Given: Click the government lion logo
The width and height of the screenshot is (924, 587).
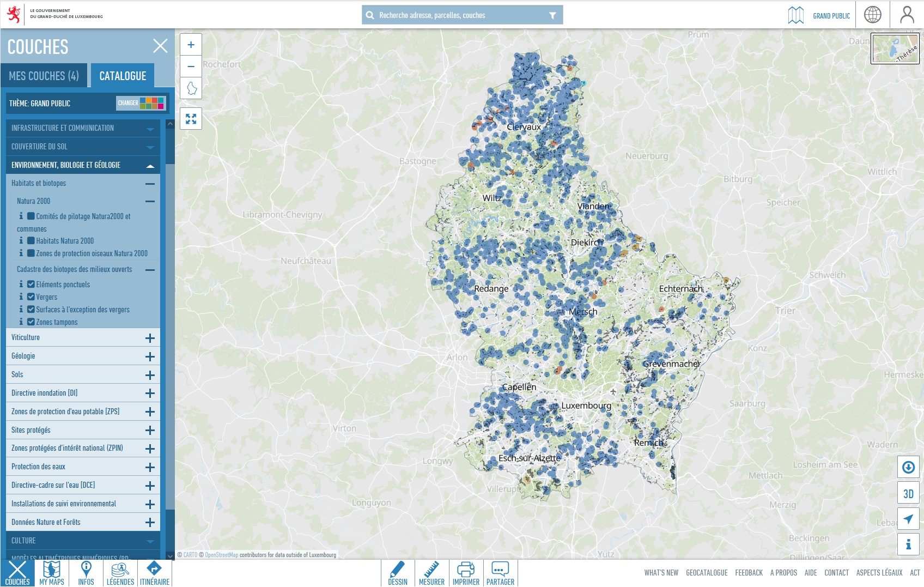Looking at the screenshot, I should click(x=14, y=14).
